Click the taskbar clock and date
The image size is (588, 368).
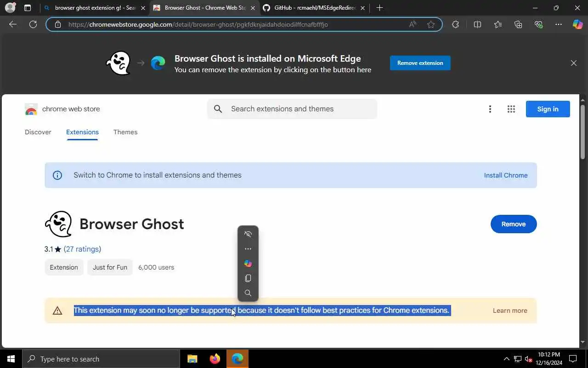pyautogui.click(x=548, y=359)
